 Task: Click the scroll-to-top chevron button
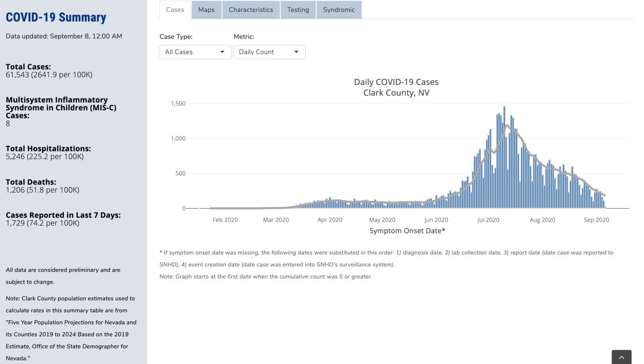pyautogui.click(x=621, y=357)
